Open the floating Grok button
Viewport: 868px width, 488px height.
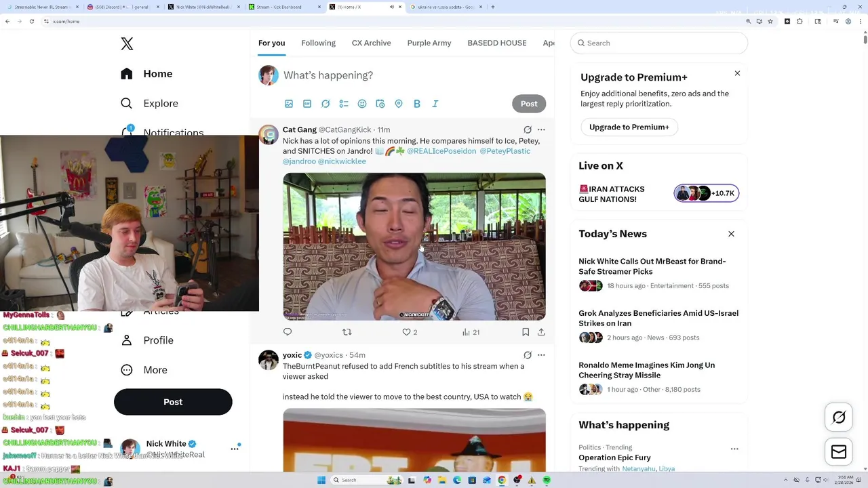click(839, 418)
